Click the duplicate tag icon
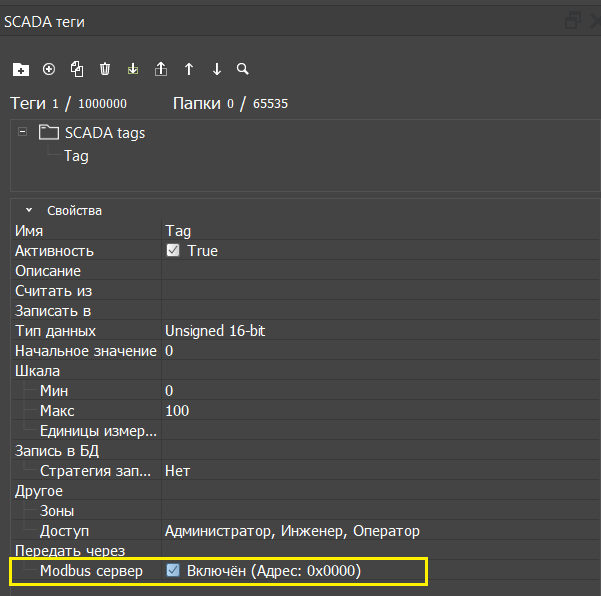 77,69
